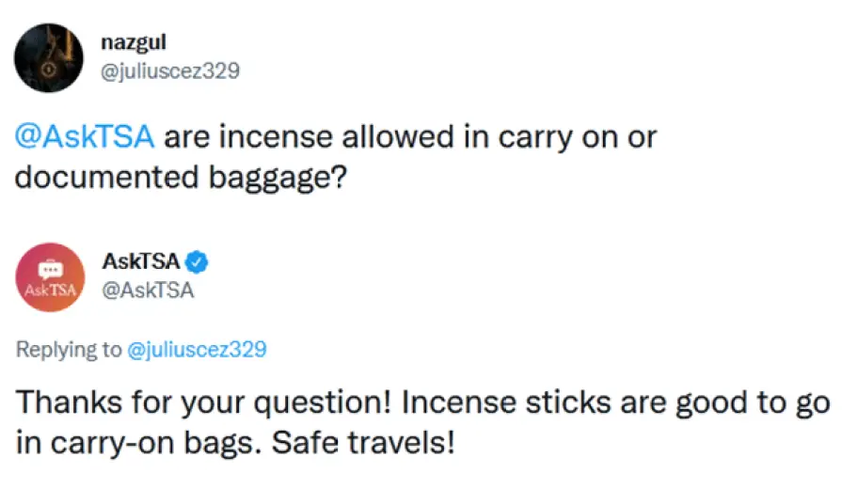
Task: Click 'Incense sticks are good to go' text
Action: (616, 403)
